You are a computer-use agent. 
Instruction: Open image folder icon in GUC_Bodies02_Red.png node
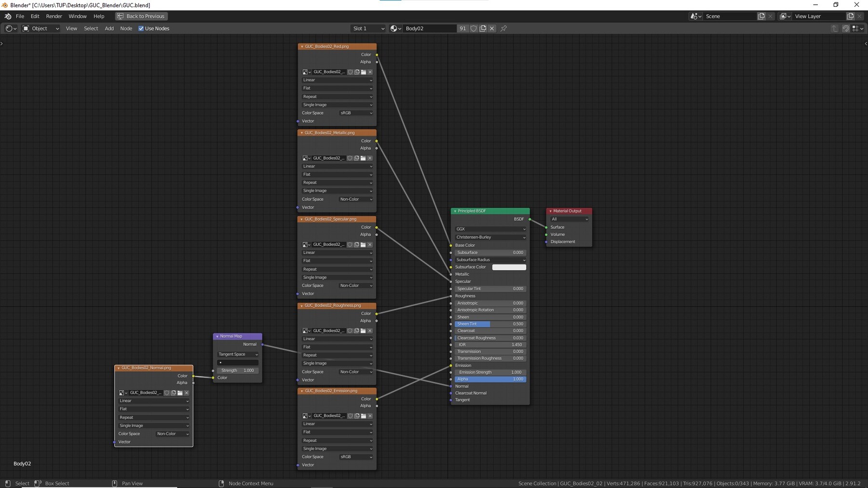[x=364, y=72]
